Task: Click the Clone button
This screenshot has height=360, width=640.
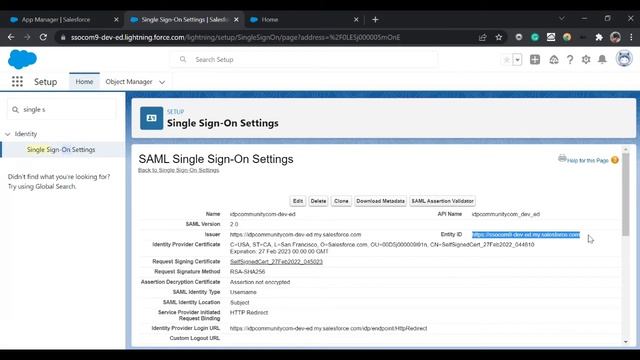Action: [341, 201]
